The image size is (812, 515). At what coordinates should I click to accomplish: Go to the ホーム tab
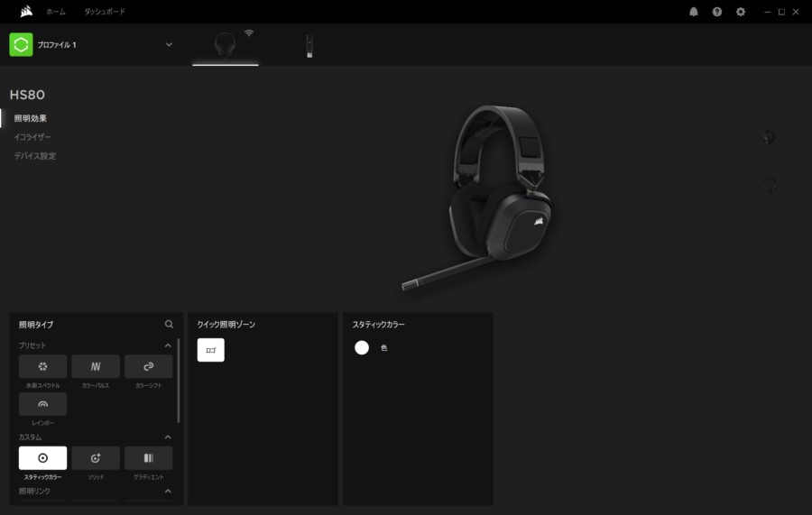click(56, 12)
